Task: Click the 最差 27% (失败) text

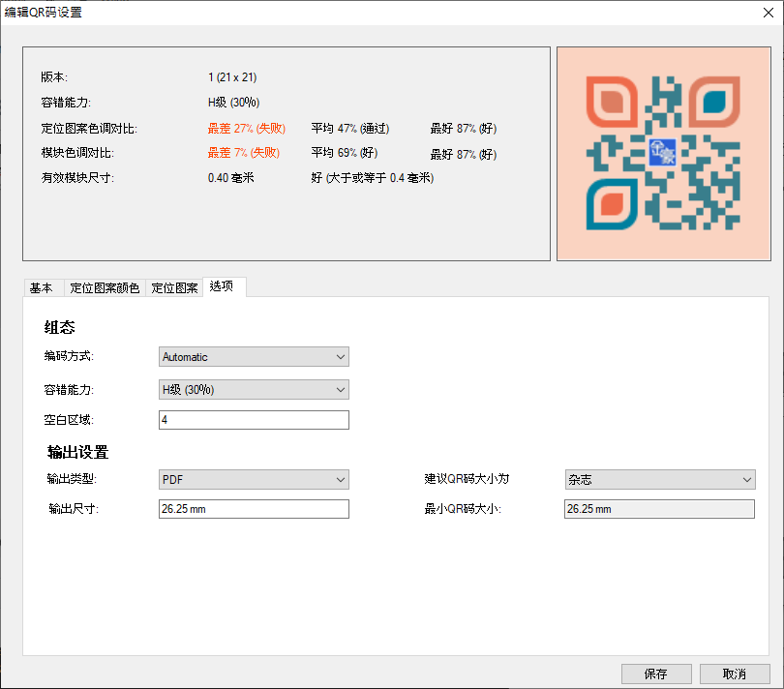Action: click(x=247, y=129)
